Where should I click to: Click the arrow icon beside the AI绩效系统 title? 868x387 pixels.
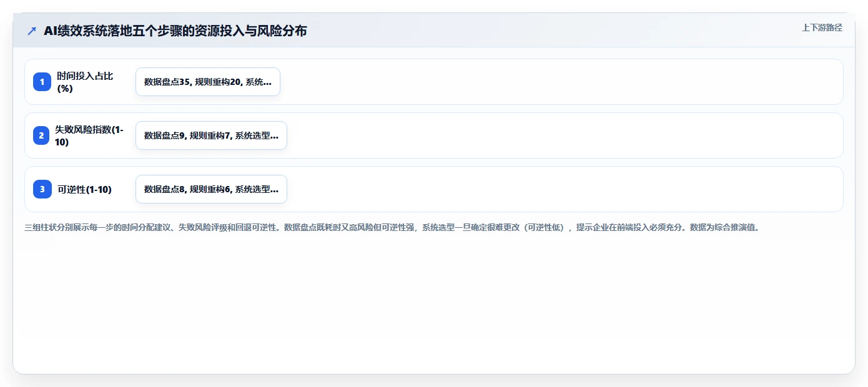pyautogui.click(x=32, y=31)
